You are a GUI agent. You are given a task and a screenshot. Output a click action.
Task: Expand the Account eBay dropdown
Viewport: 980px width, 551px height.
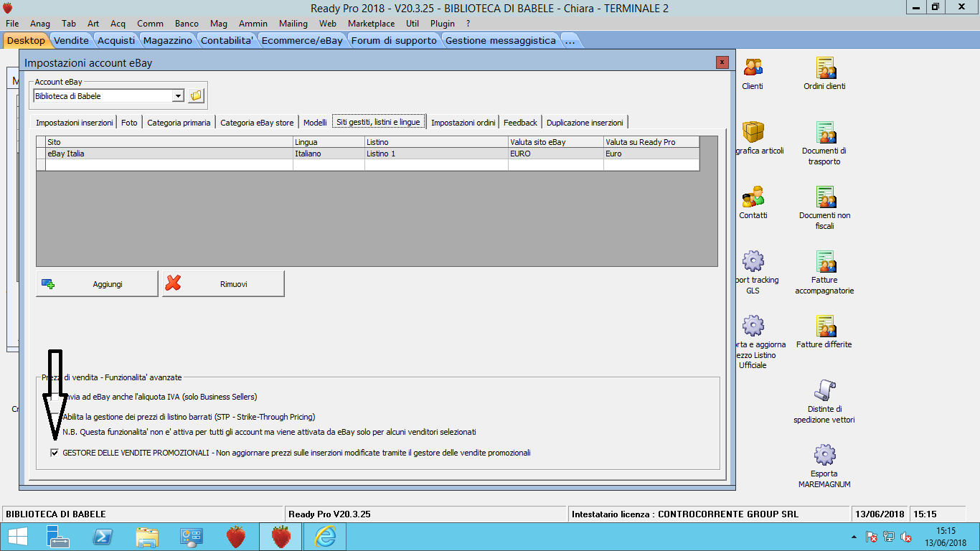coord(178,96)
